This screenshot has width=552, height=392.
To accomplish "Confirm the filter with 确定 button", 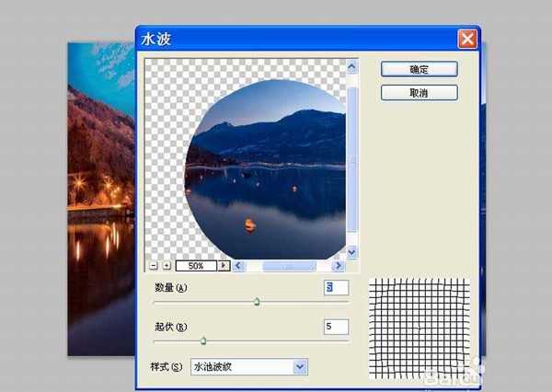I will 419,69.
